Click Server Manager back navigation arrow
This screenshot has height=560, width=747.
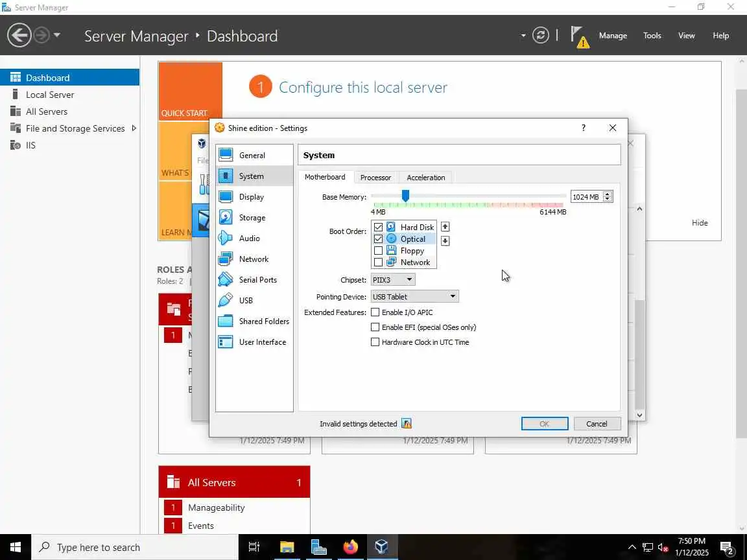[x=19, y=35]
